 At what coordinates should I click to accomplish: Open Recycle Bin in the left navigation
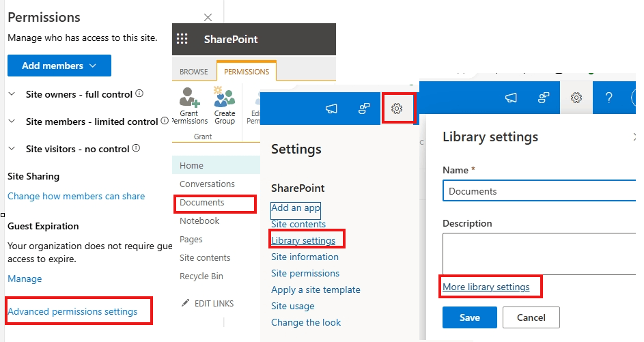coord(201,276)
